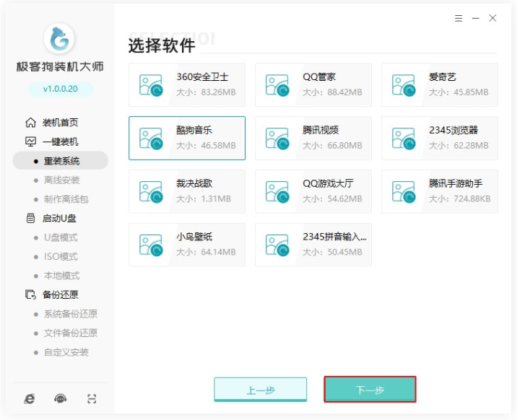Open ISO模式 from the sidebar
This screenshot has height=420, width=517.
(61, 256)
